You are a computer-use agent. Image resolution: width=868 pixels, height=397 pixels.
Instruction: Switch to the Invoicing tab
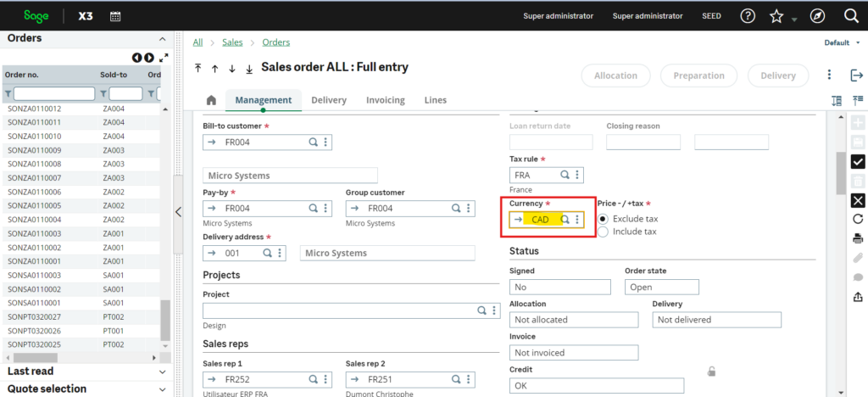[x=386, y=100]
